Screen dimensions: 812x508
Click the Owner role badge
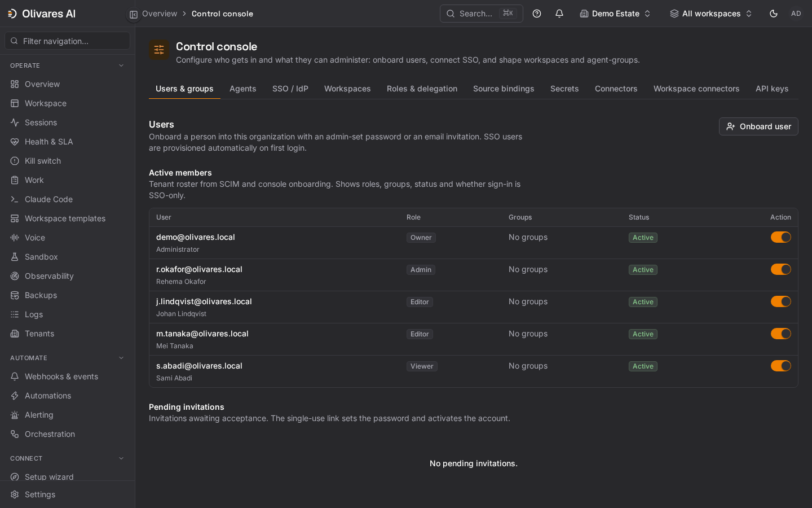coord(421,238)
